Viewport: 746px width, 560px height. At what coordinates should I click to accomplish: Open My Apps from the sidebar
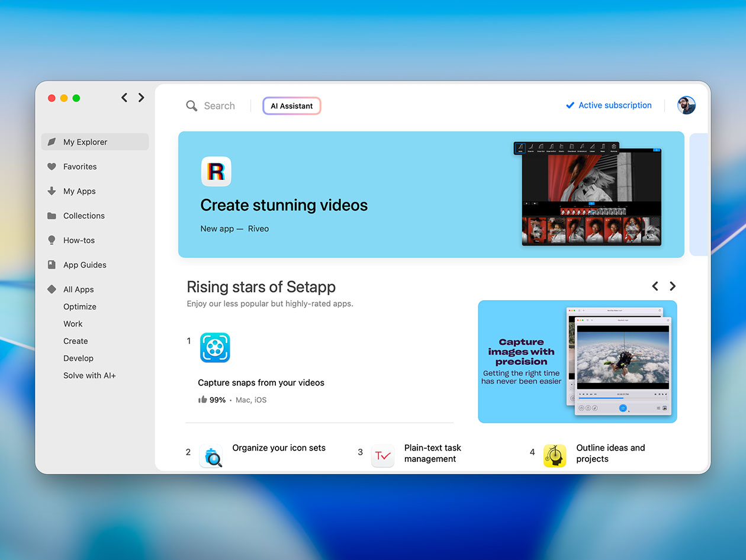pyautogui.click(x=52, y=191)
